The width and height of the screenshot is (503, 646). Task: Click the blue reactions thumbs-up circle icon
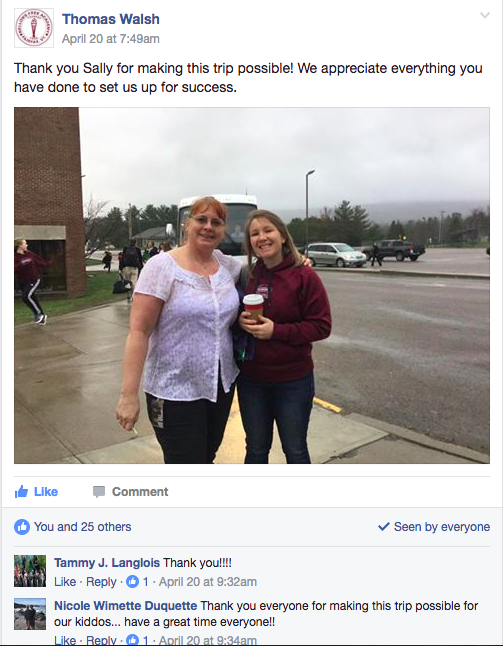[x=22, y=527]
